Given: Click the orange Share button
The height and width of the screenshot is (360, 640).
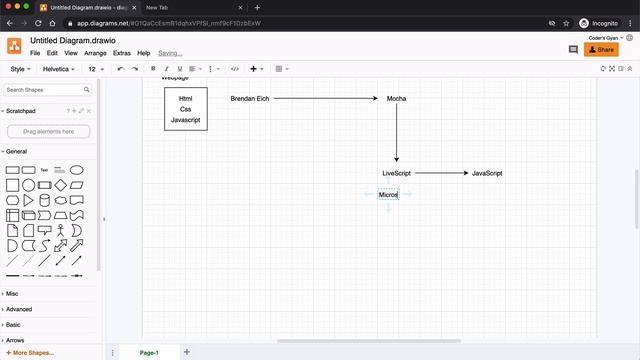Looking at the screenshot, I should click(601, 49).
